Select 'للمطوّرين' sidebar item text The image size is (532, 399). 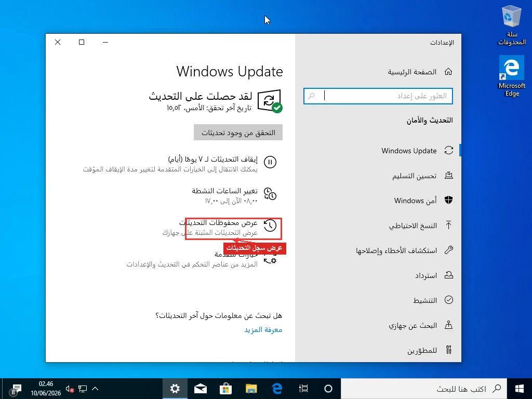coord(422,351)
